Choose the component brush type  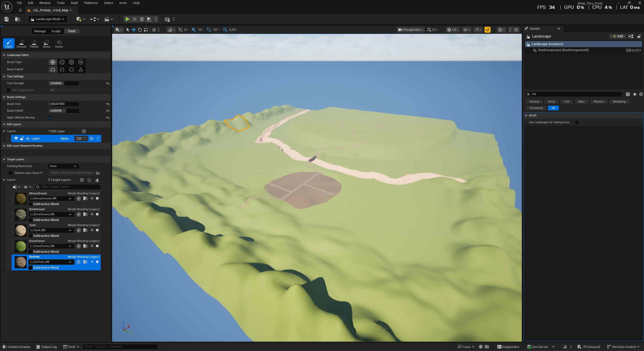(81, 62)
